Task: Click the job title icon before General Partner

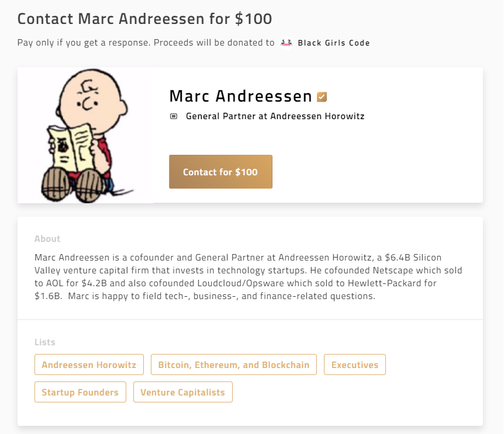Action: (174, 116)
